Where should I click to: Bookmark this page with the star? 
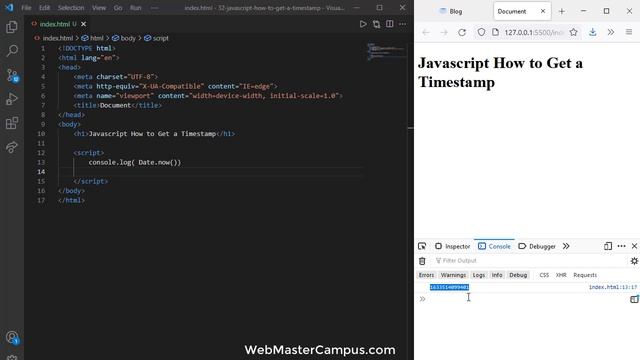click(573, 32)
